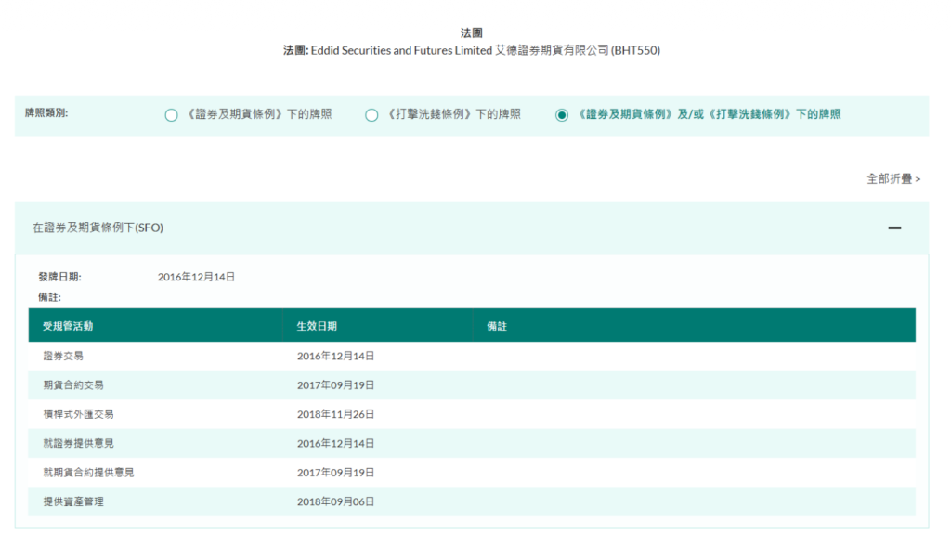Image resolution: width=951 pixels, height=560 pixels.
Task: Choose the combined 及/或《打擊洗錢條例》 licence radio
Action: click(561, 115)
